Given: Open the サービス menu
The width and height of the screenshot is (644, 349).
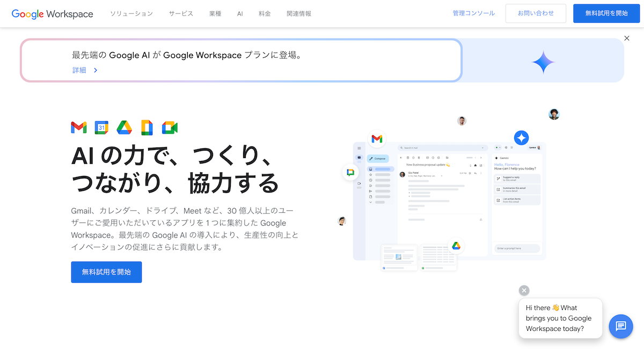Looking at the screenshot, I should click(x=181, y=13).
